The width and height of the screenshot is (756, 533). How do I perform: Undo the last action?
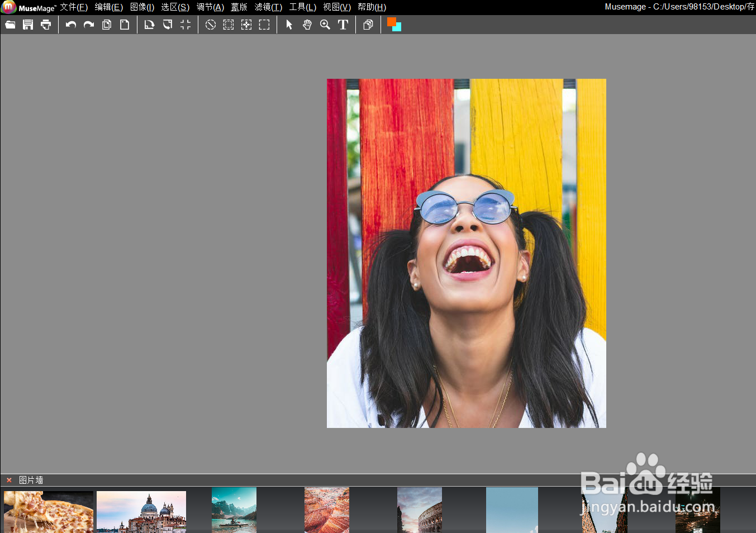(x=71, y=25)
